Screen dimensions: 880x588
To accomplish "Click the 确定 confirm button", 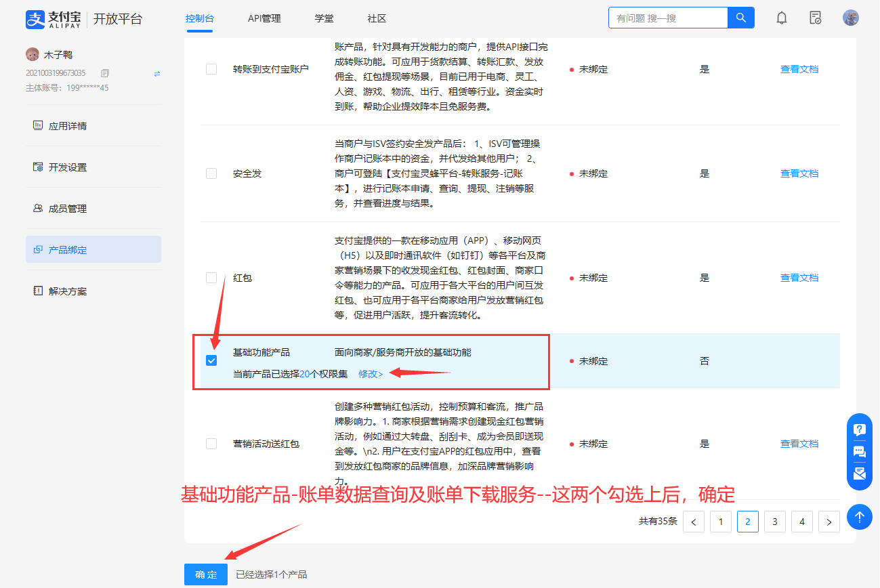I will [206, 574].
